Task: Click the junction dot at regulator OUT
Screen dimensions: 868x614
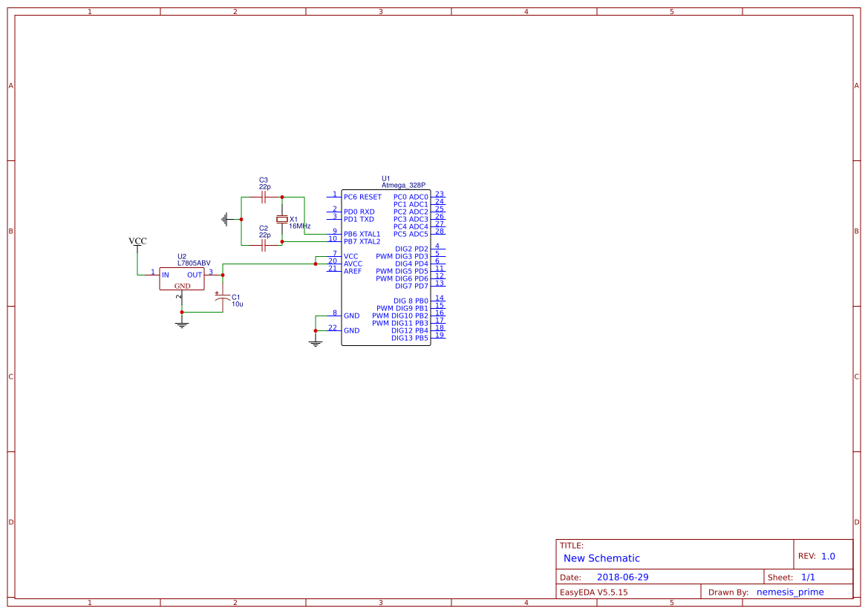Action: coord(223,275)
